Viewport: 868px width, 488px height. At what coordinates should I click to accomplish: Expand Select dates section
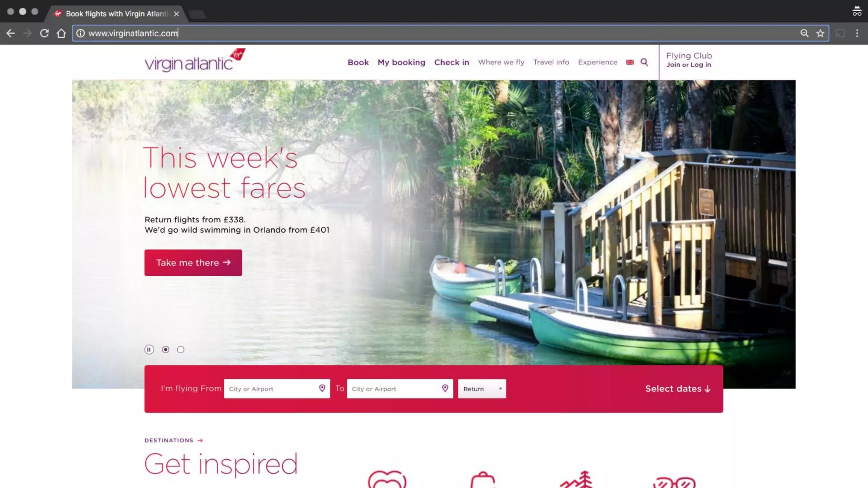click(678, 389)
